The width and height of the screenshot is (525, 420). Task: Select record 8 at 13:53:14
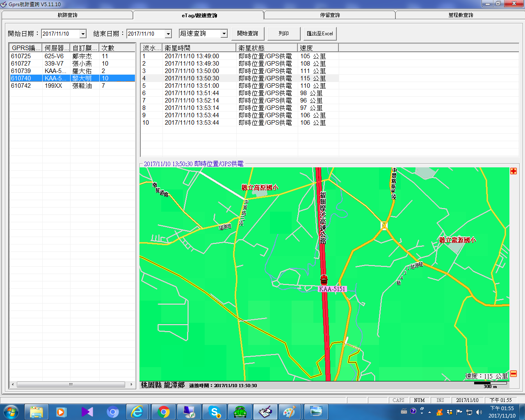point(240,108)
